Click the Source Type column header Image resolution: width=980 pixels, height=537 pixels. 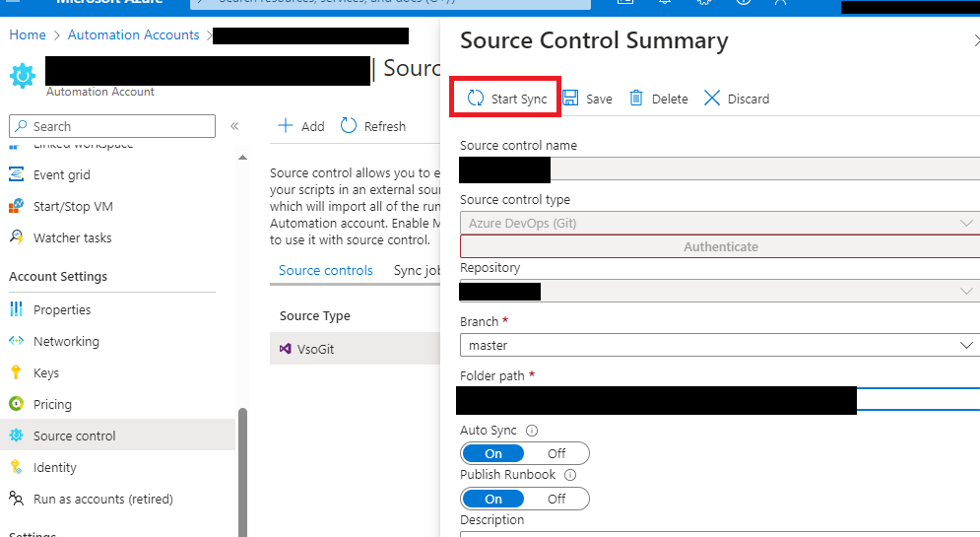[x=315, y=315]
